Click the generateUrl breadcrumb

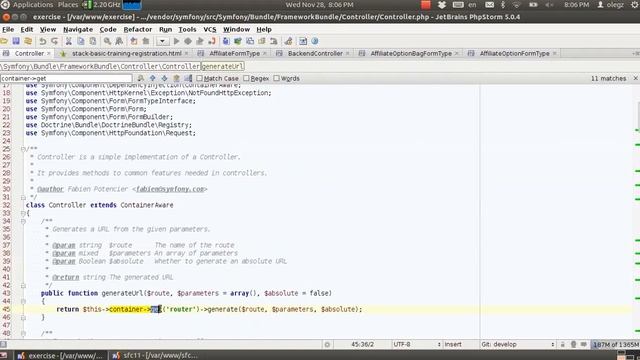(x=222, y=66)
